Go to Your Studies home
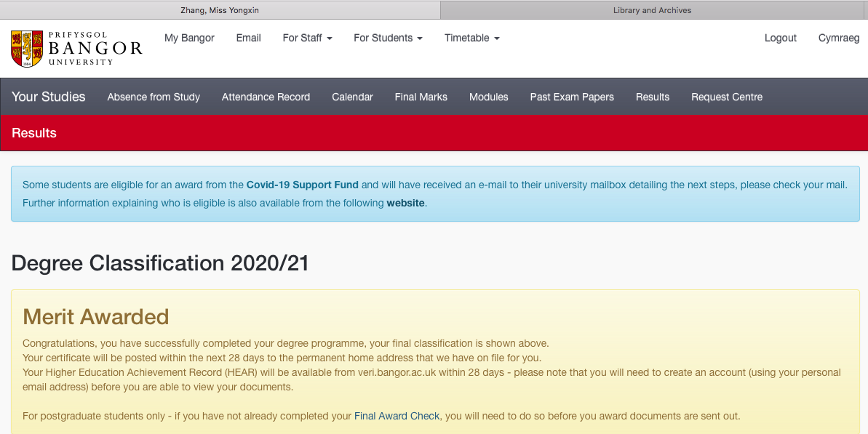 pyautogui.click(x=49, y=97)
